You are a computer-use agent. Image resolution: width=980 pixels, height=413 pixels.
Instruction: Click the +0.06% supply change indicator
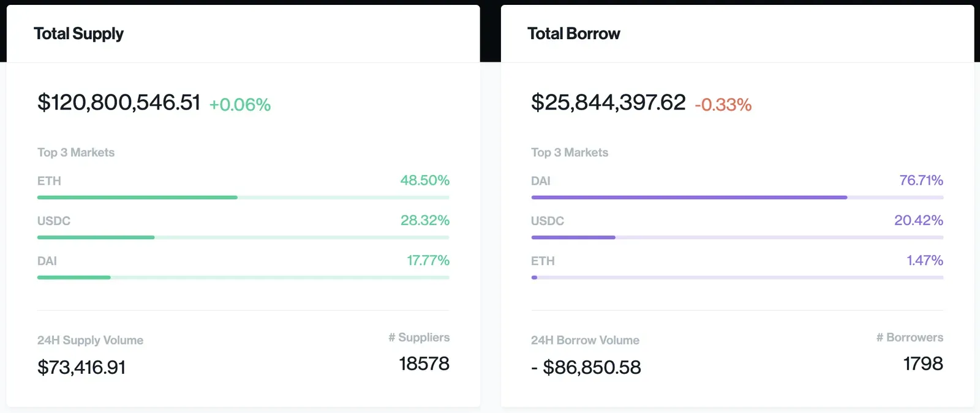(240, 105)
